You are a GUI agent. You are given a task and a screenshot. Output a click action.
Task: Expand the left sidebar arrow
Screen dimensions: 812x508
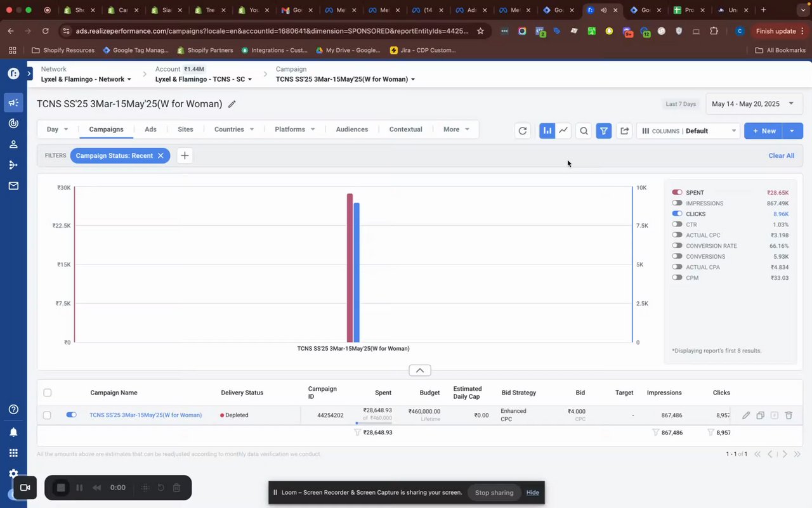click(29, 74)
